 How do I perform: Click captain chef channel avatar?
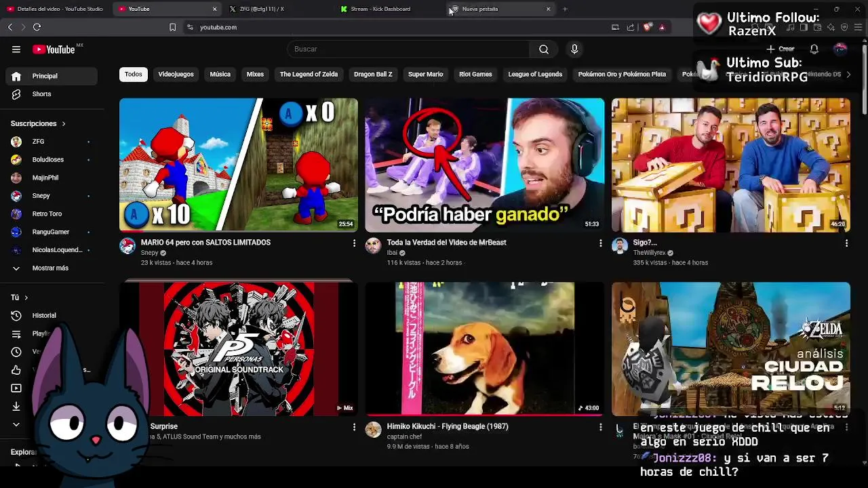[x=373, y=430]
